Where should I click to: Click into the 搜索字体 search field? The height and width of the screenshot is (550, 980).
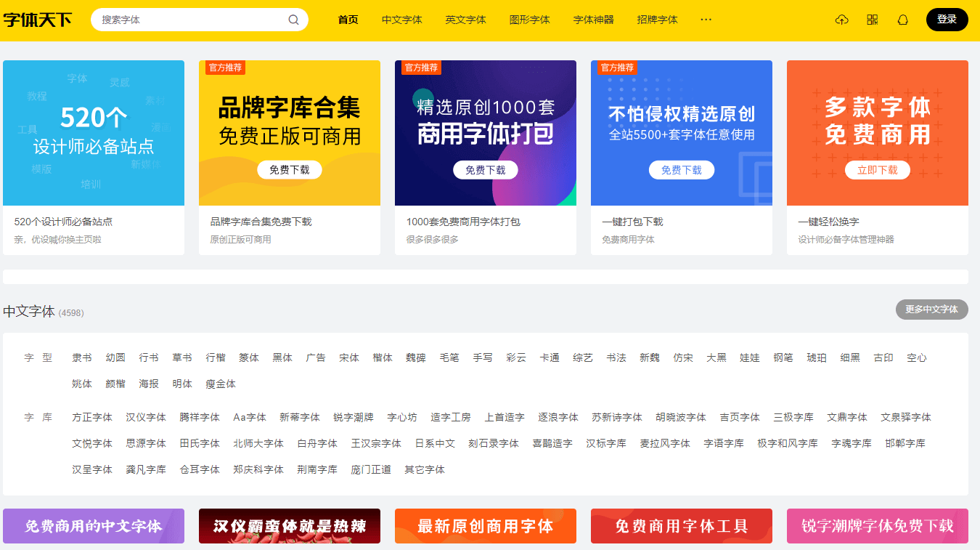click(189, 20)
